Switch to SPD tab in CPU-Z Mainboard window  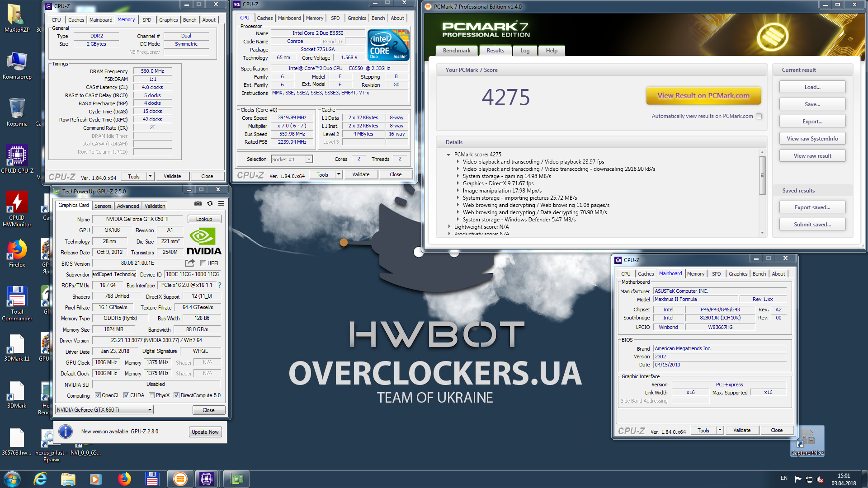click(x=717, y=274)
